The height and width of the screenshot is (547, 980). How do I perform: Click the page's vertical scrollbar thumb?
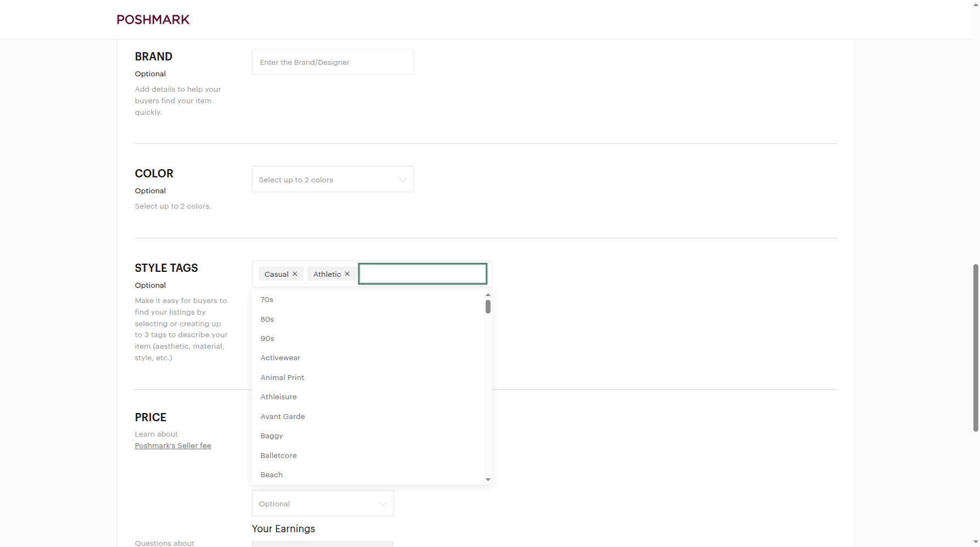(x=976, y=348)
